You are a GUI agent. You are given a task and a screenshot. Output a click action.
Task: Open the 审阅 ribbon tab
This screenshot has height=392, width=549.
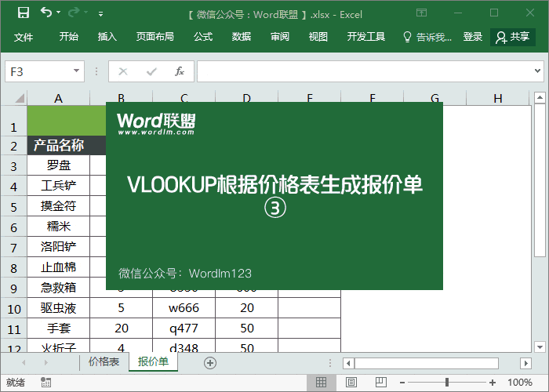coord(280,36)
